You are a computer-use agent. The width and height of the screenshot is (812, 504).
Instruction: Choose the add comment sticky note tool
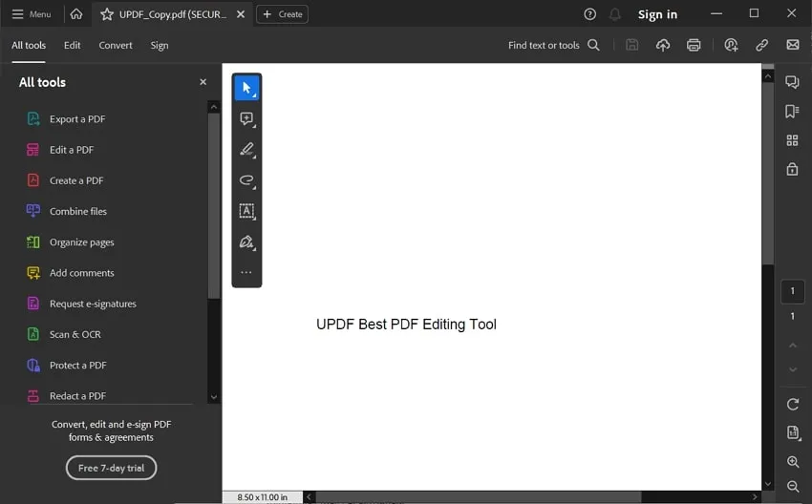pyautogui.click(x=246, y=119)
